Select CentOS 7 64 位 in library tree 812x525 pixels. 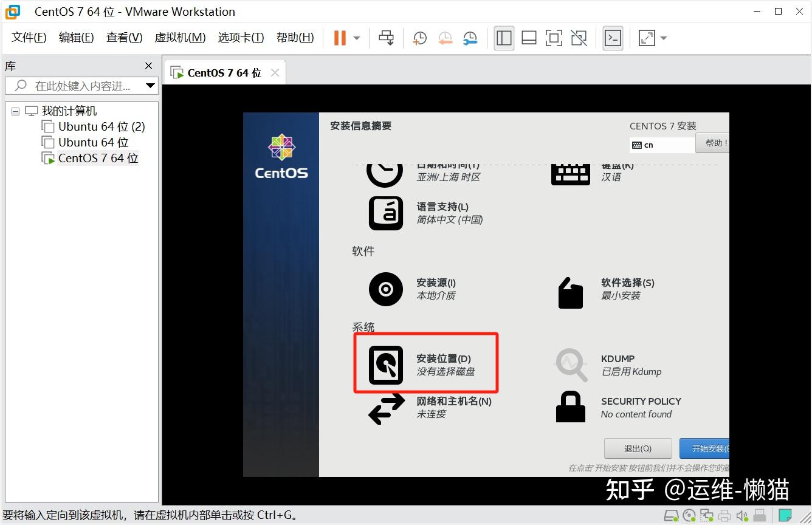tap(98, 159)
